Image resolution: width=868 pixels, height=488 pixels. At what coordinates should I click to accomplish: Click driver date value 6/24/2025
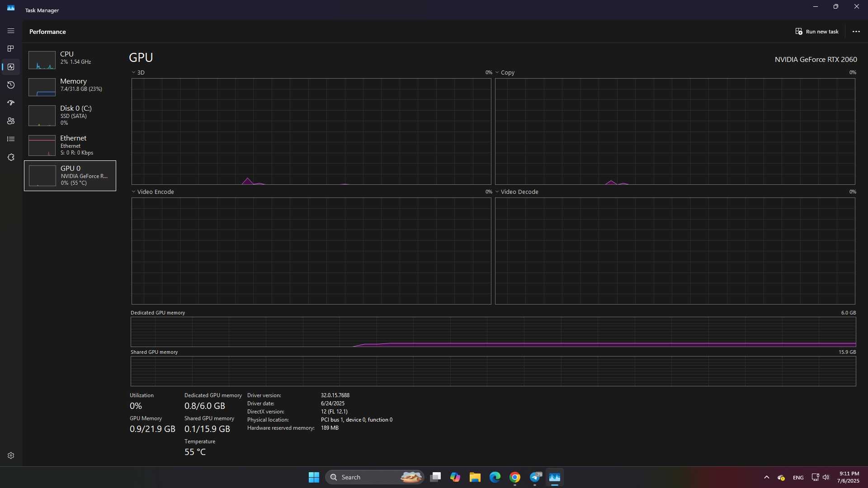(333, 404)
